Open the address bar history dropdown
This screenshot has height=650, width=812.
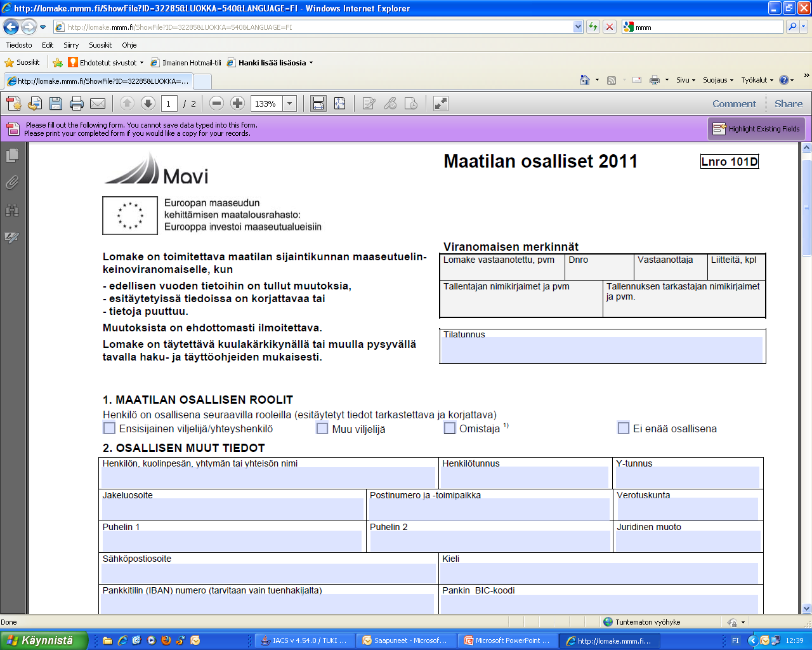[578, 27]
